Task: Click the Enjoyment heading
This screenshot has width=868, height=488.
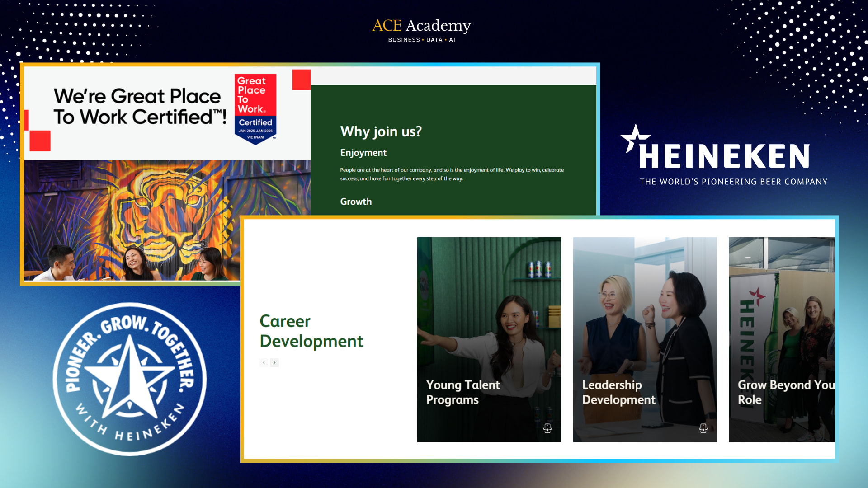Action: [x=363, y=153]
